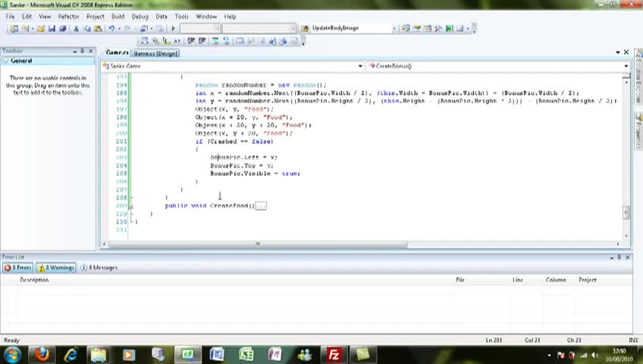Click the Save All icon

pos(62,28)
